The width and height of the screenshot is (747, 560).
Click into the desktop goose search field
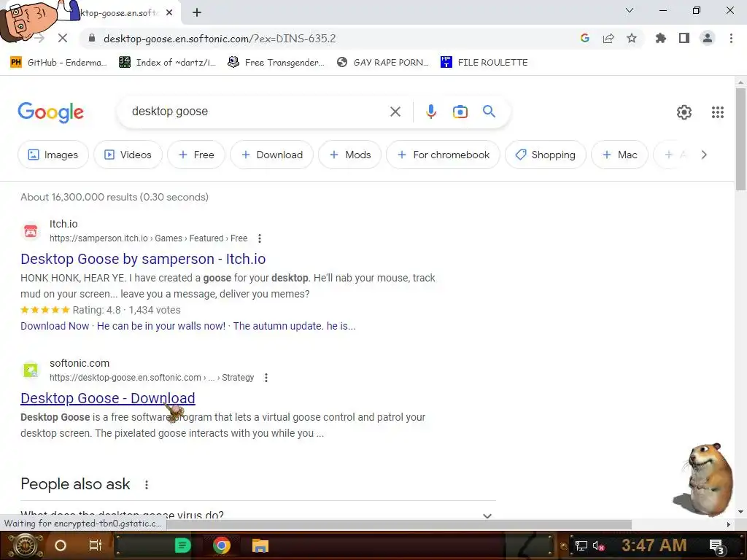tap(258, 112)
